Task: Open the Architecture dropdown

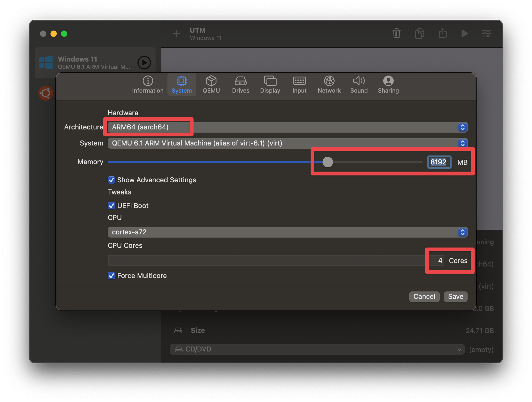Action: pos(463,127)
